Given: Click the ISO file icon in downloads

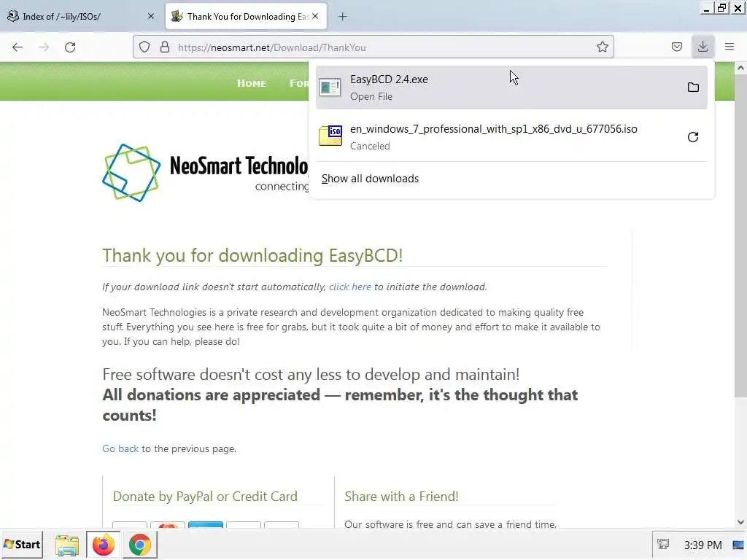Looking at the screenshot, I should click(x=330, y=136).
